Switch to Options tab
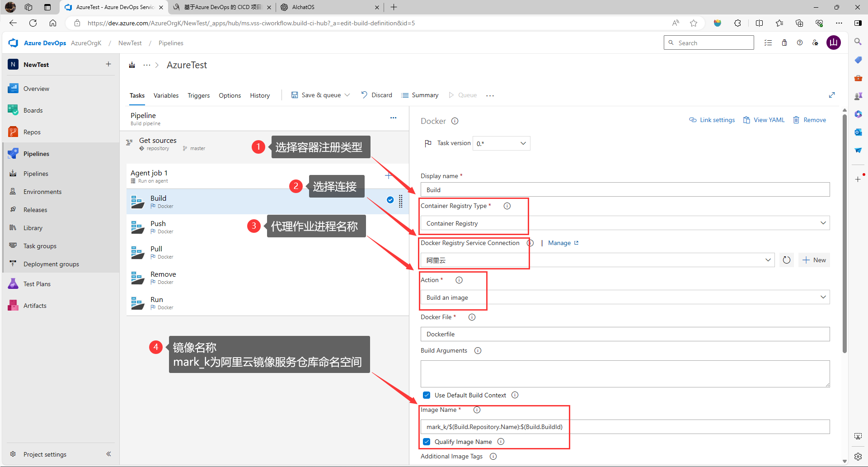 click(230, 95)
